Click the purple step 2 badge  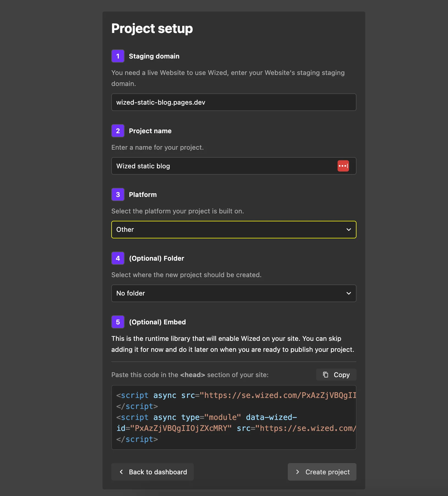coord(118,131)
